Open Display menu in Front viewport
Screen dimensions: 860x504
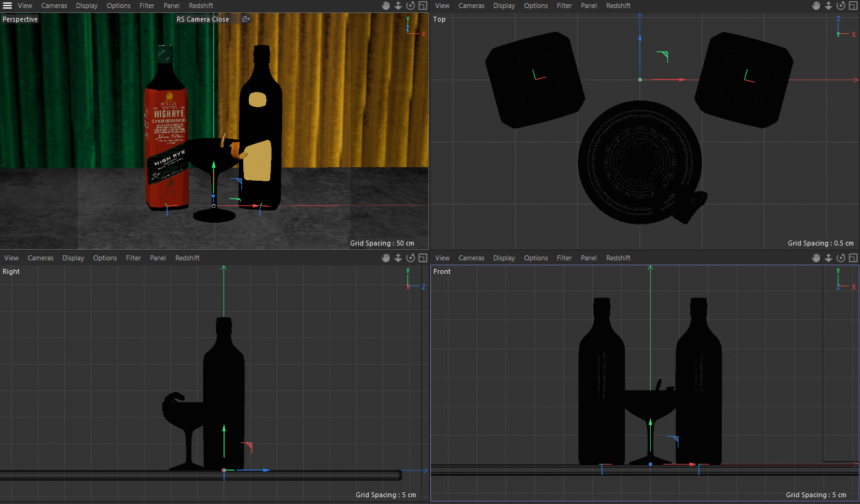coord(504,258)
